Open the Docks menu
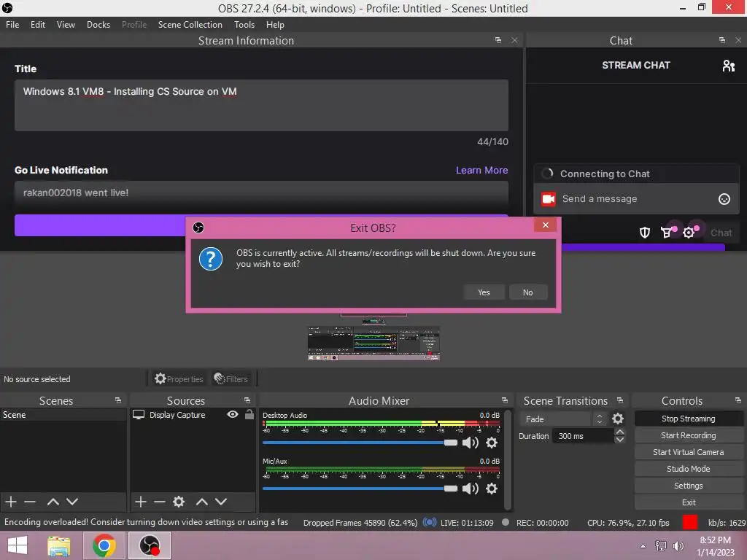 [x=98, y=25]
